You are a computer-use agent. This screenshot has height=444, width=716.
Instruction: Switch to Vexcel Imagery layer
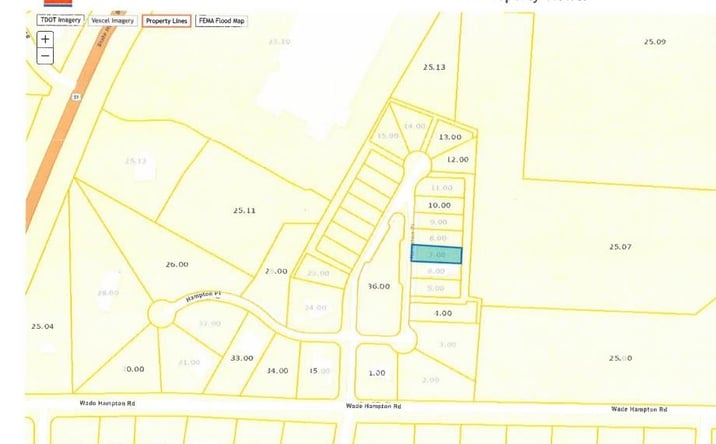click(112, 21)
